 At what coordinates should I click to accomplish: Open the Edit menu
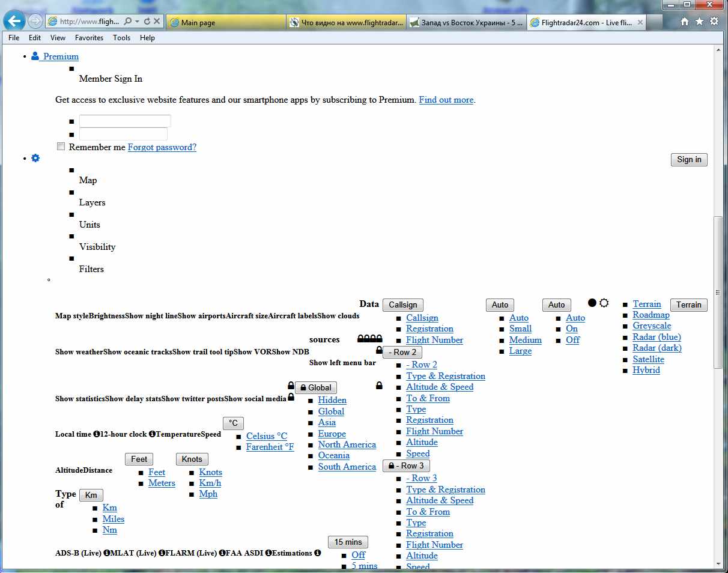pos(35,37)
